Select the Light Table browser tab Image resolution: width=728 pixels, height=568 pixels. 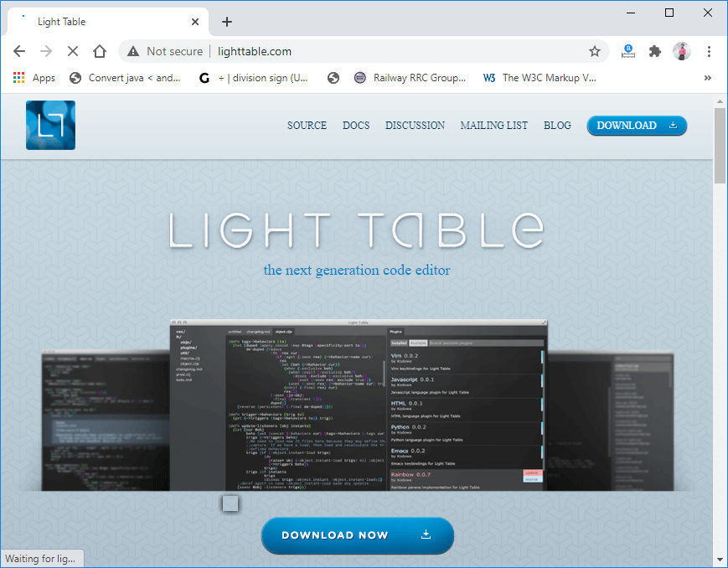tap(108, 22)
